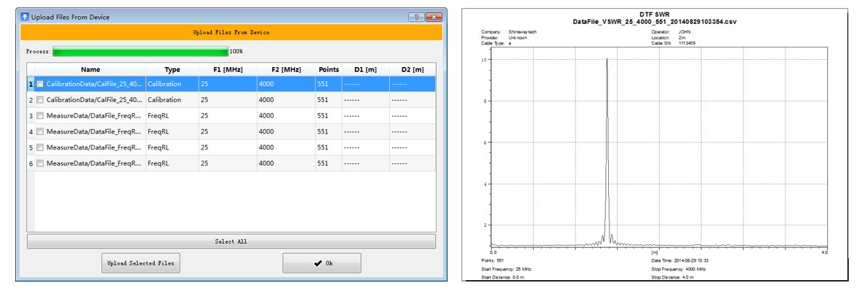
Task: Click the Upload Selected Files button
Action: coord(141,263)
